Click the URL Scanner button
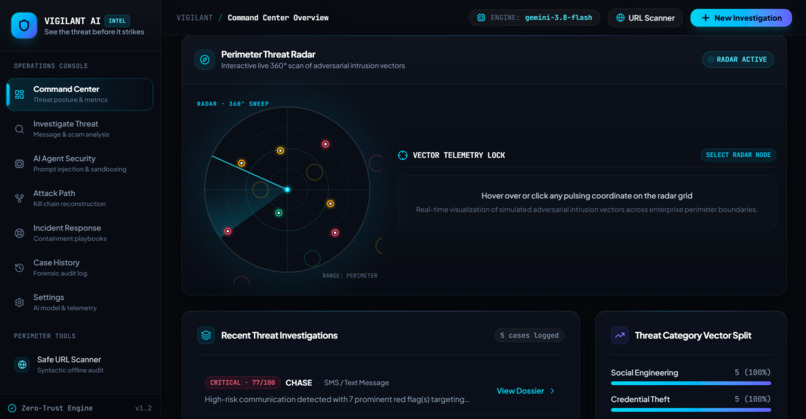The width and height of the screenshot is (806, 419). [x=645, y=17]
